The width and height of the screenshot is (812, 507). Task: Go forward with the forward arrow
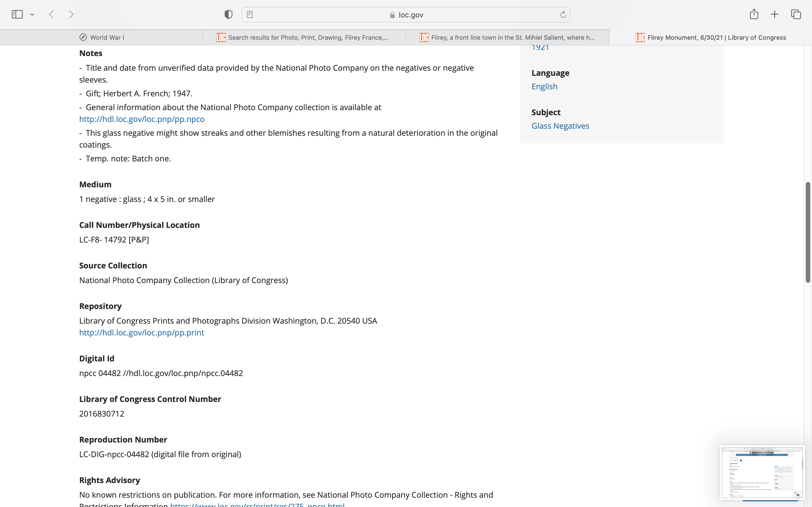tap(71, 14)
